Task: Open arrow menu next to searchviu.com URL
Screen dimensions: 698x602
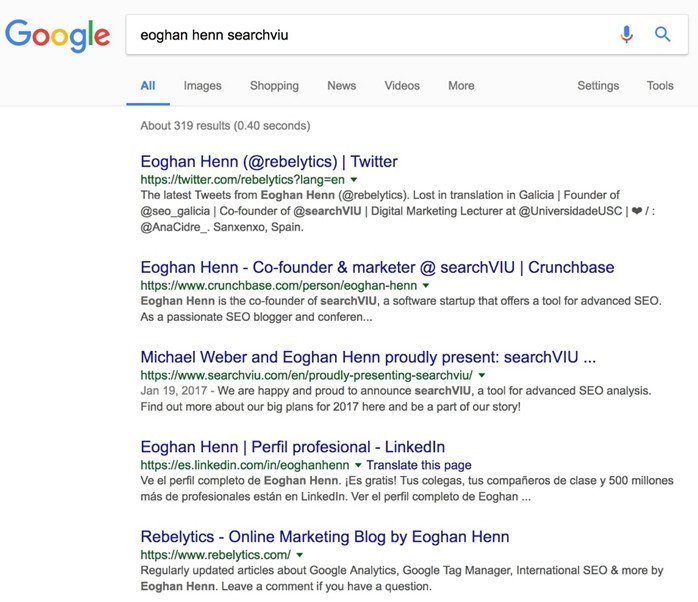Action: click(482, 376)
